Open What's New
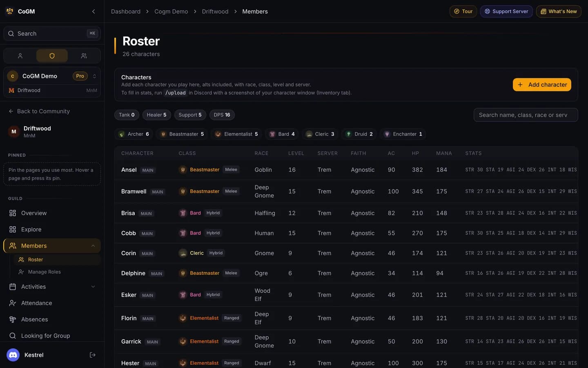This screenshot has height=368, width=588. 559,11
